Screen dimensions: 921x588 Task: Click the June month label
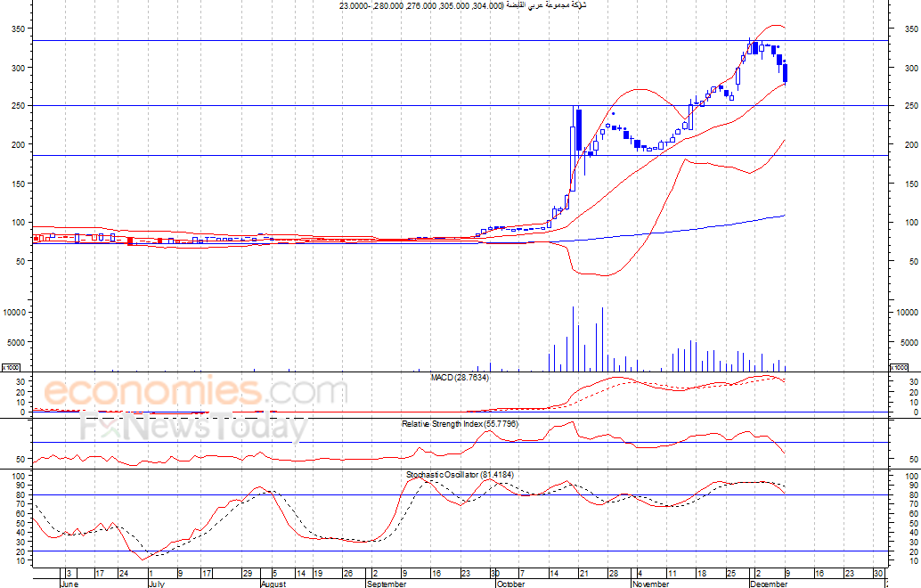pyautogui.click(x=69, y=584)
